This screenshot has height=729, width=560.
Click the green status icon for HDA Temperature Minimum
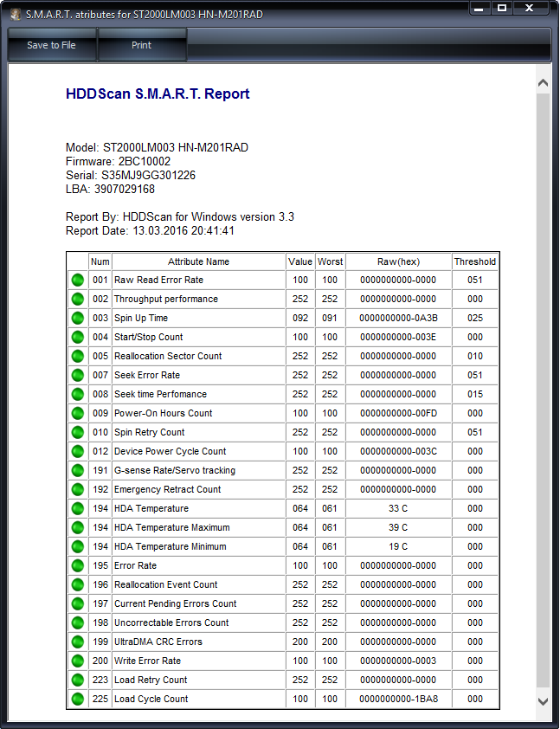coord(78,547)
